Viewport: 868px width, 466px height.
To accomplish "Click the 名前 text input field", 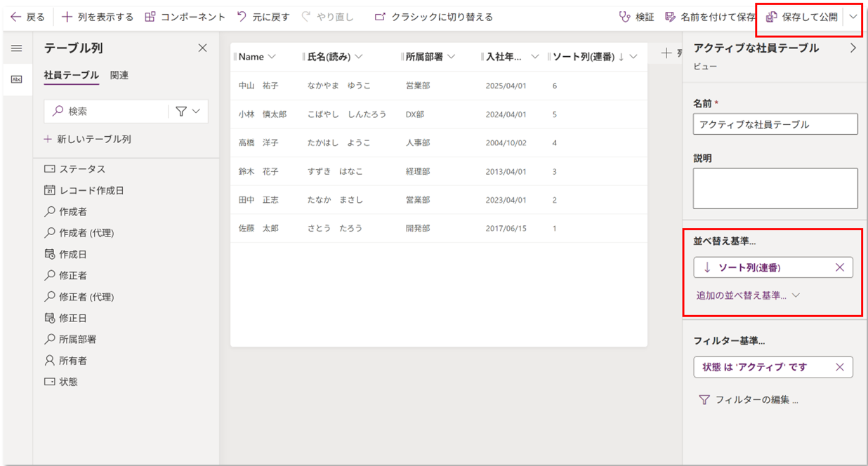I will (x=775, y=124).
